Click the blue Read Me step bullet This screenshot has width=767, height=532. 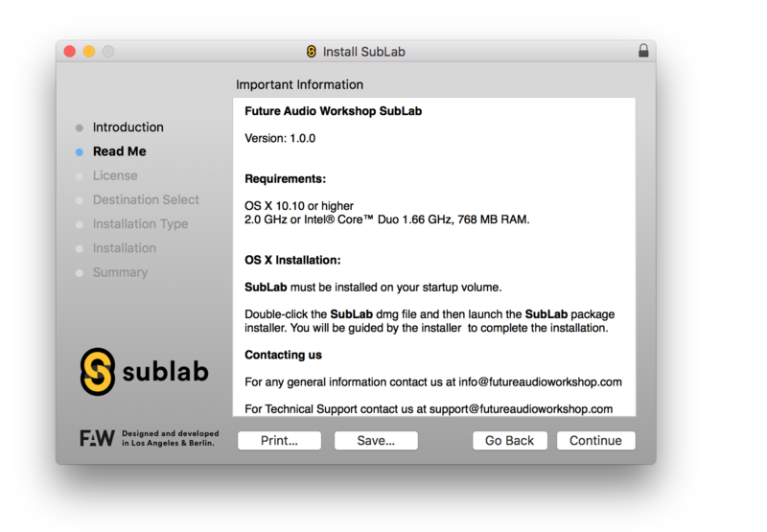click(x=80, y=151)
